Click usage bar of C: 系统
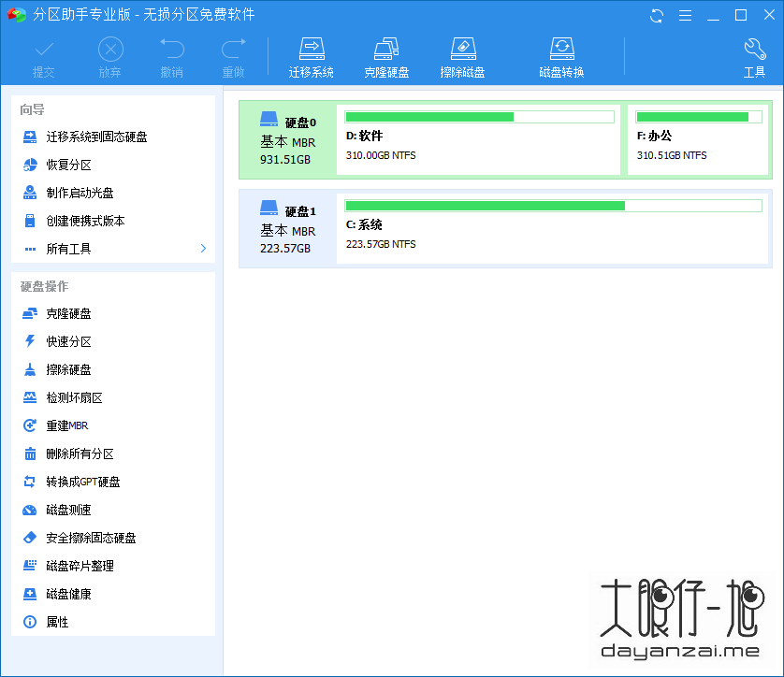The height and width of the screenshot is (677, 784). tap(553, 206)
